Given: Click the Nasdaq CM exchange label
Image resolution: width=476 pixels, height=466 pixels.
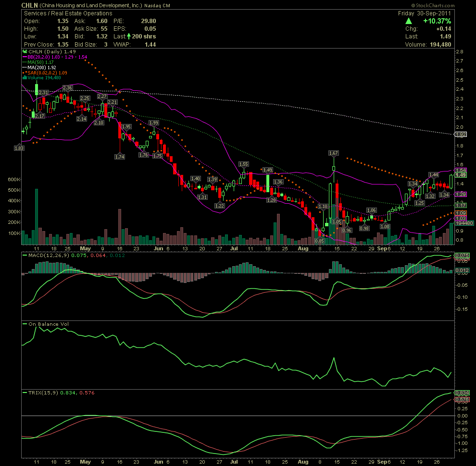Looking at the screenshot, I should [x=157, y=6].
